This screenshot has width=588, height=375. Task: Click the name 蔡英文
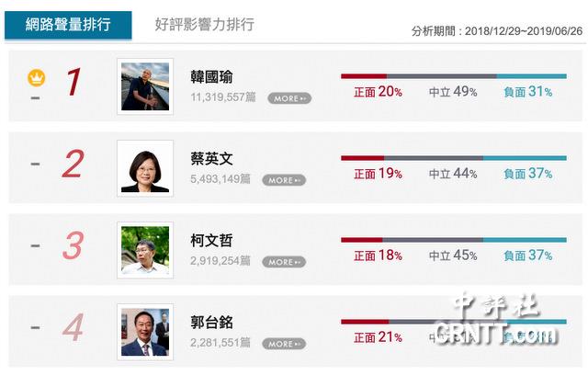[211, 159]
